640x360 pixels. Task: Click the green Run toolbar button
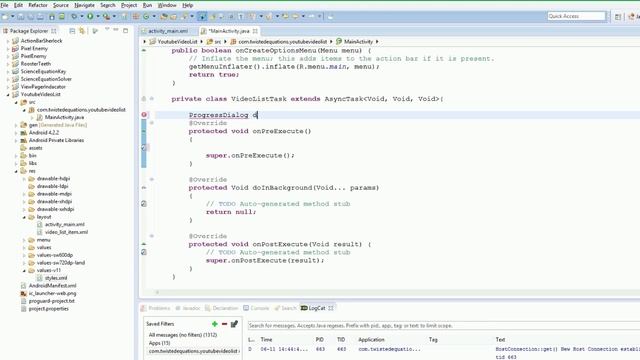90,17
